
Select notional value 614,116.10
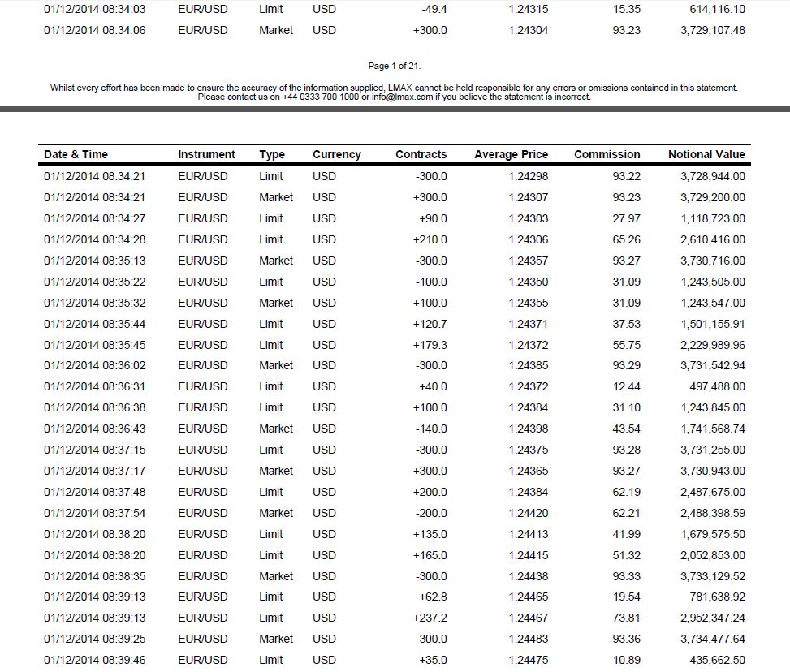(717, 9)
